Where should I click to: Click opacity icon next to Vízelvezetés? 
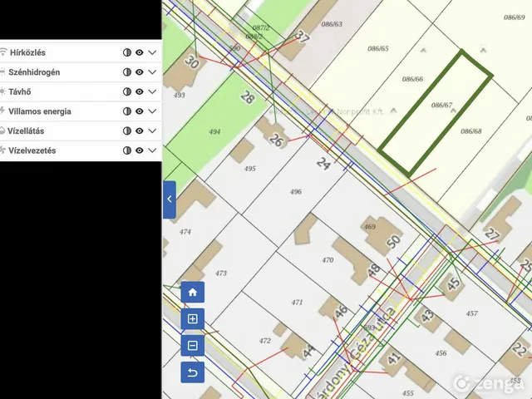(x=127, y=150)
